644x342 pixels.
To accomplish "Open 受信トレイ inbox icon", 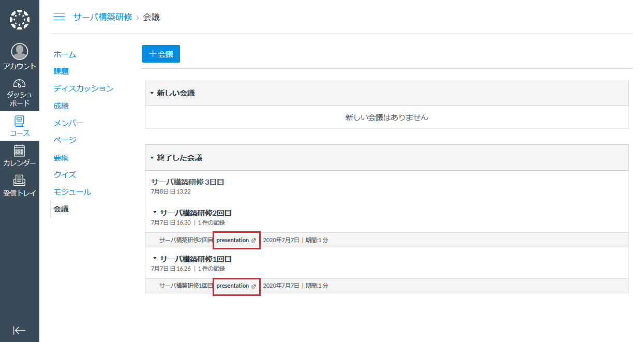I will [x=20, y=181].
